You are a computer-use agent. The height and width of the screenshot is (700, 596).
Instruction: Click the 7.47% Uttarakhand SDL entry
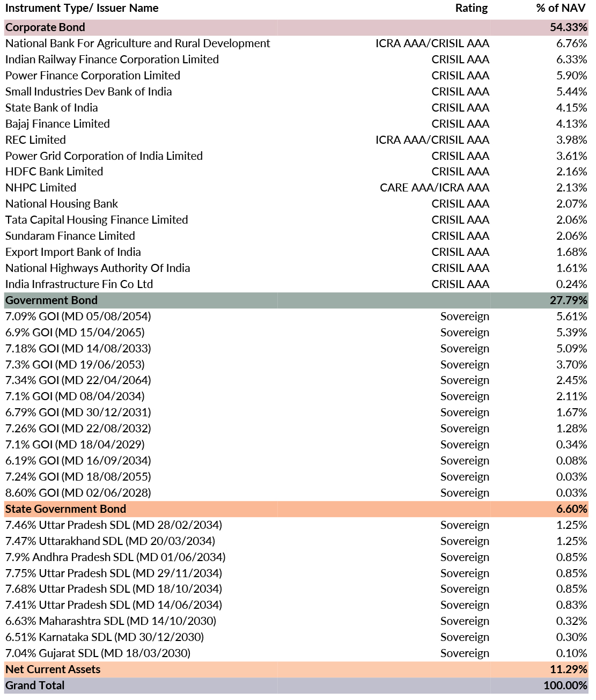tap(110, 541)
